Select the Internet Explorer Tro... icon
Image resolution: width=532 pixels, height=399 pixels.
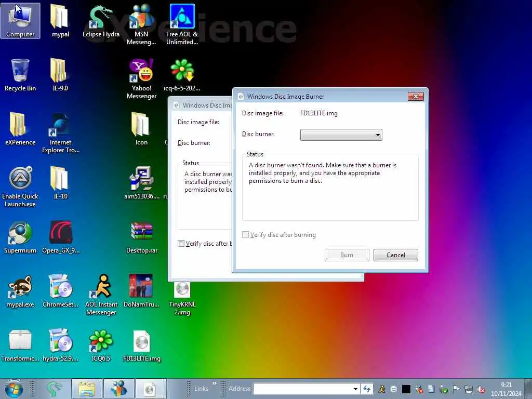pos(60,133)
